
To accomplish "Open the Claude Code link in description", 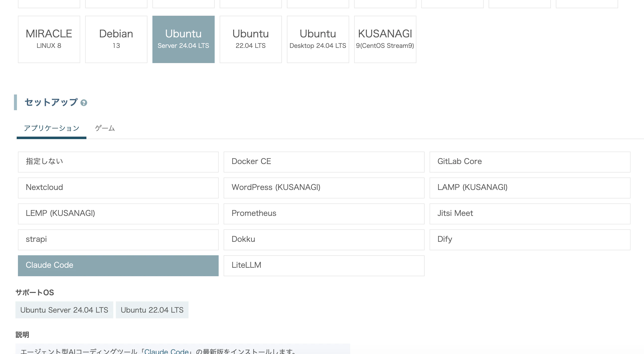I will (167, 351).
